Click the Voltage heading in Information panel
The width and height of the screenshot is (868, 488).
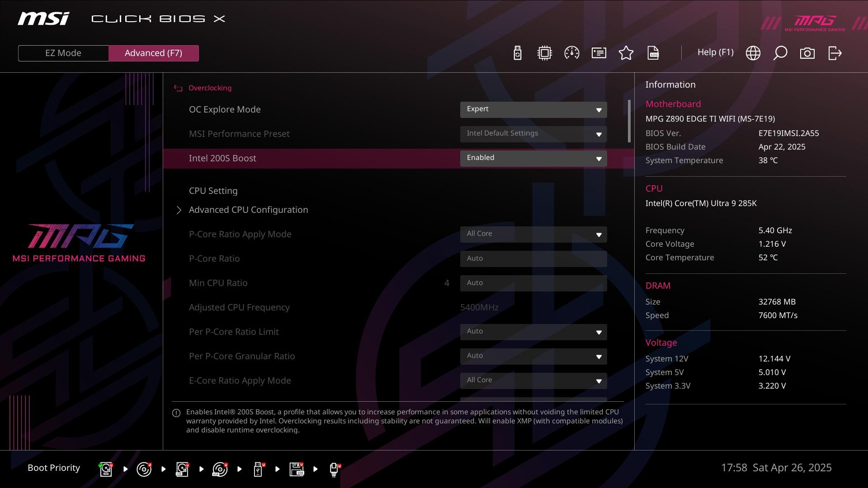click(661, 343)
